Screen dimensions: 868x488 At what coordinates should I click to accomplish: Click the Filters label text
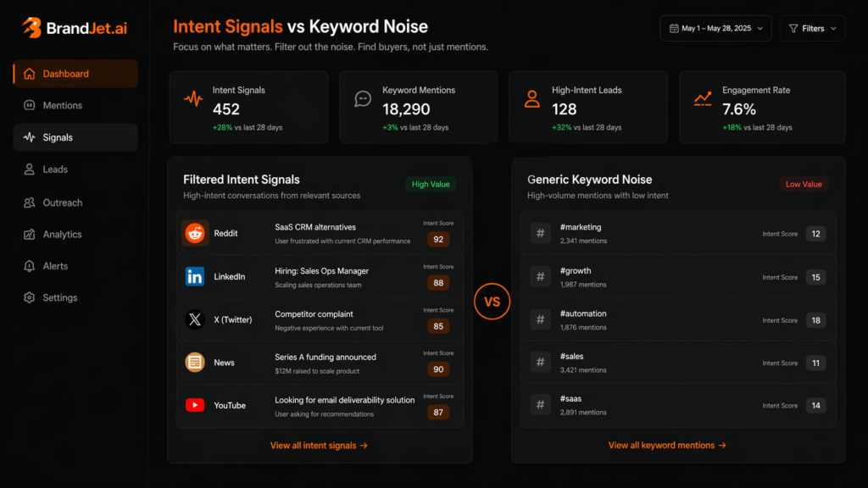pos(813,28)
